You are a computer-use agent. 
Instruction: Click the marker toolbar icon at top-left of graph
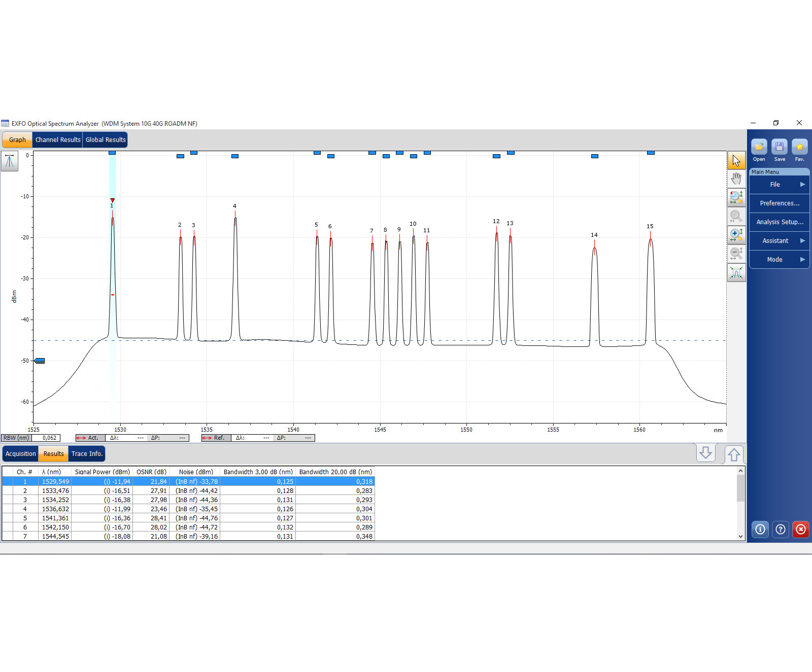[x=10, y=161]
